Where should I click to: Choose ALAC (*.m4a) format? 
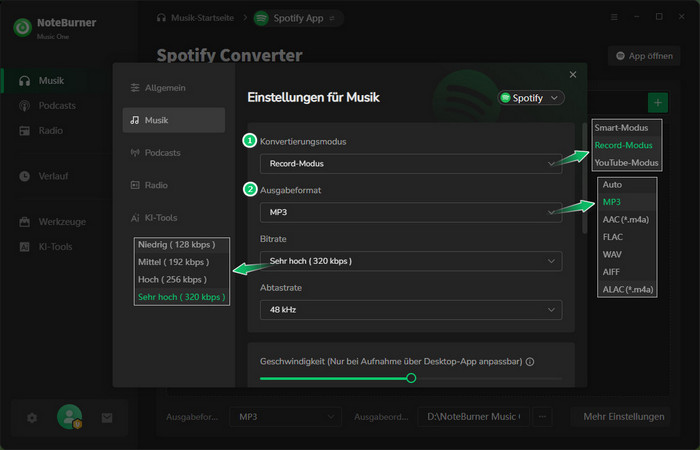tap(627, 289)
